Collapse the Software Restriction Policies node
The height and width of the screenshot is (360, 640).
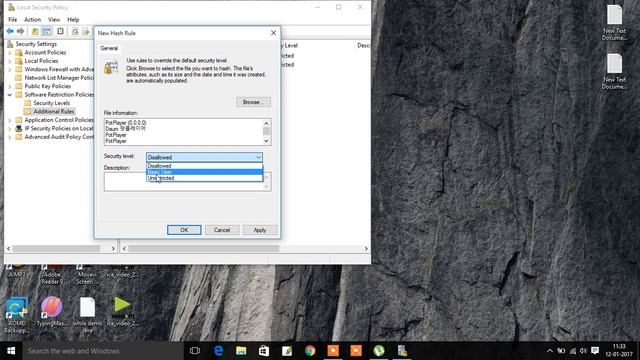coord(9,95)
